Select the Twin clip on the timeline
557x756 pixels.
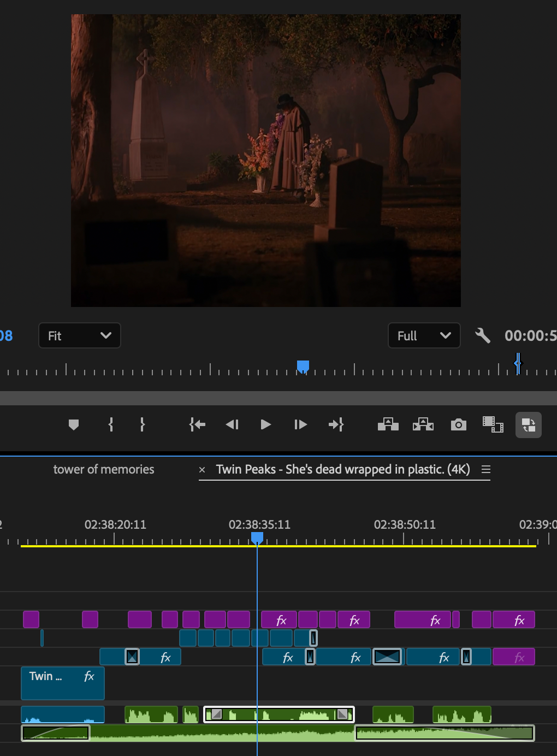point(63,683)
